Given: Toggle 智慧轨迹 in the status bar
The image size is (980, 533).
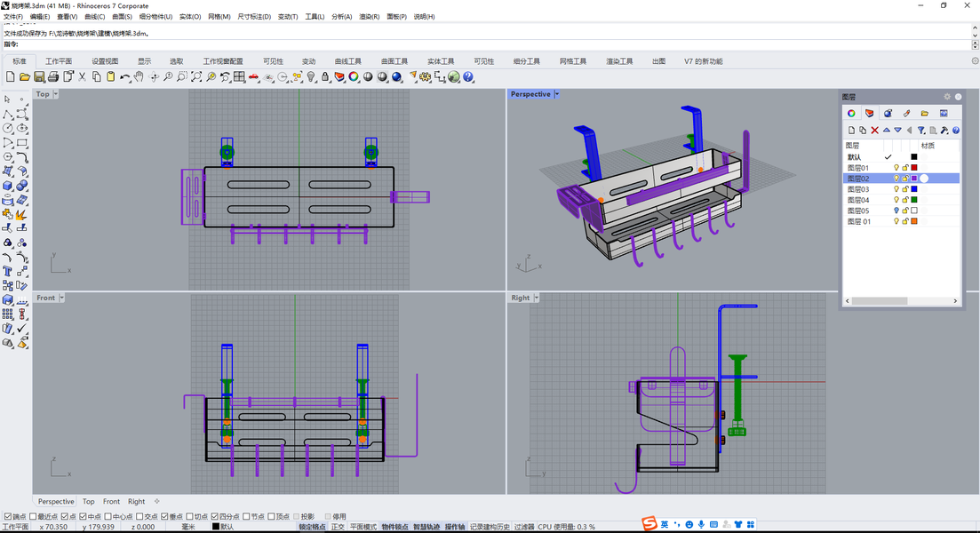Looking at the screenshot, I should pos(426,527).
